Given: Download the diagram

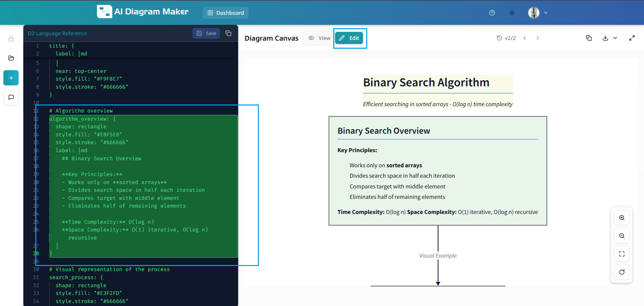Looking at the screenshot, I should click(x=605, y=38).
